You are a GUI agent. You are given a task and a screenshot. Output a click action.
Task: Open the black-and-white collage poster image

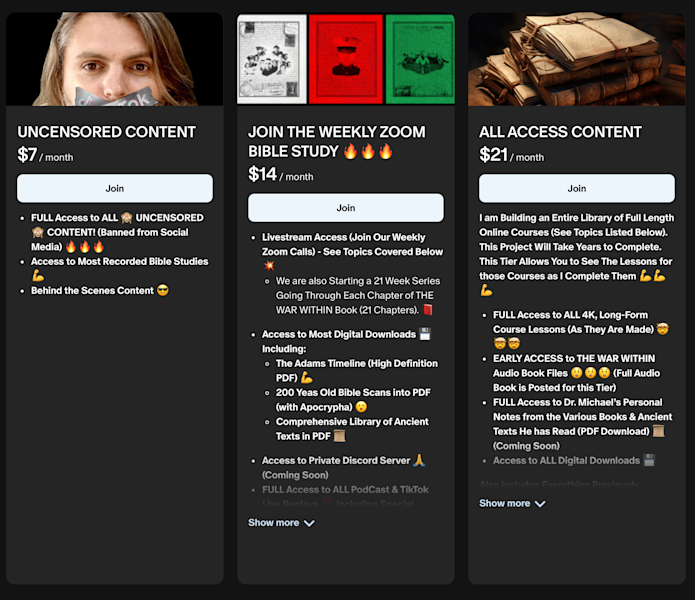pyautogui.click(x=272, y=59)
